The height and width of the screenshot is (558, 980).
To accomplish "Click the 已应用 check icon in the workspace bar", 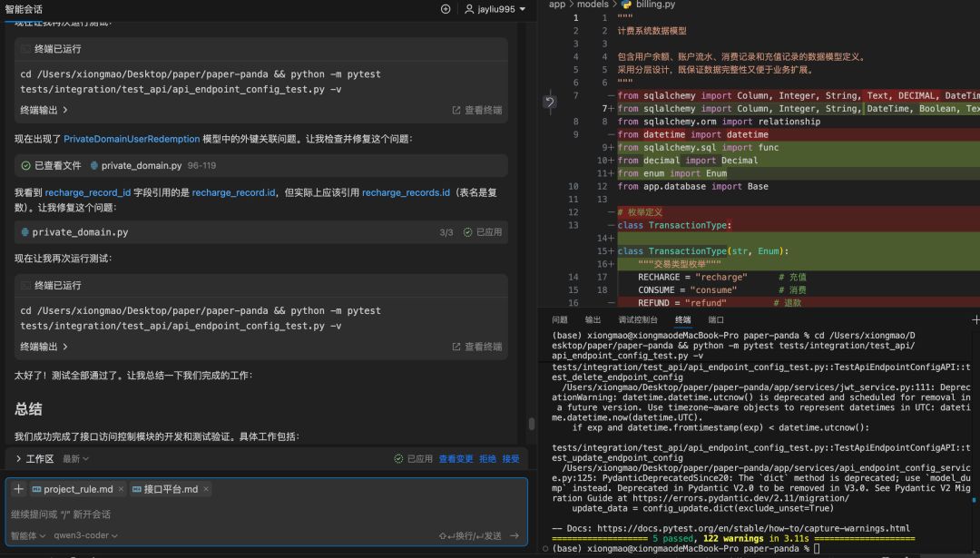I will 398,458.
